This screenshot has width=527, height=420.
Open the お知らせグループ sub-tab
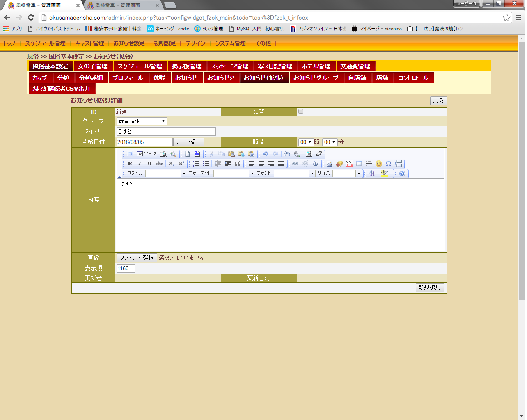[316, 78]
